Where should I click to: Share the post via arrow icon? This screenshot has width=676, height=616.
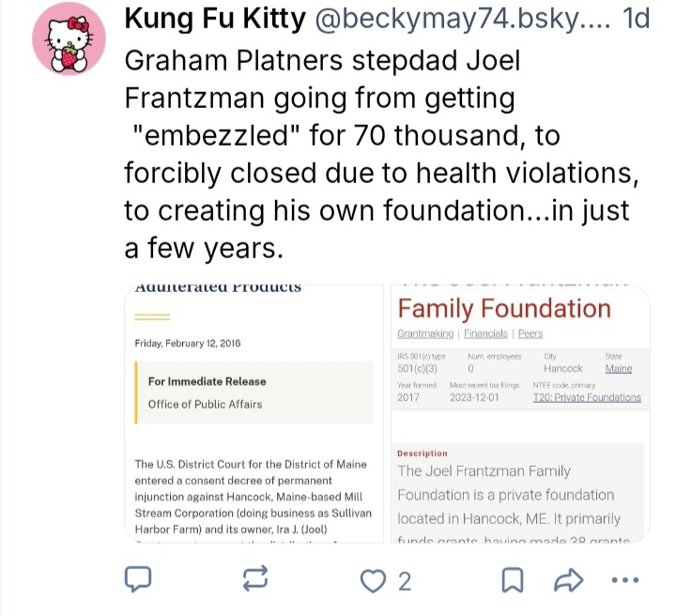569,580
